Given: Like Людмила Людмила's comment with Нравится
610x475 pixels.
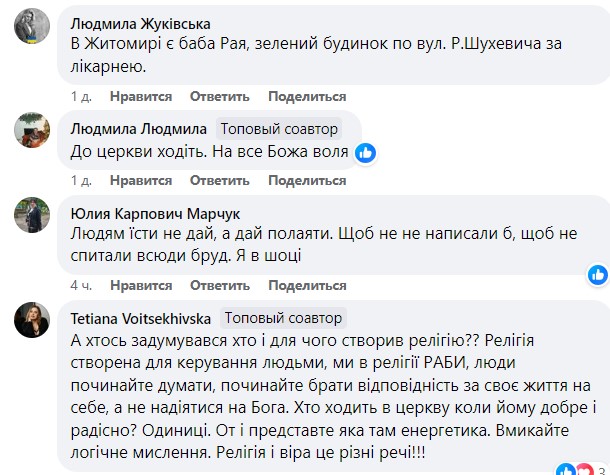Looking at the screenshot, I should [141, 181].
